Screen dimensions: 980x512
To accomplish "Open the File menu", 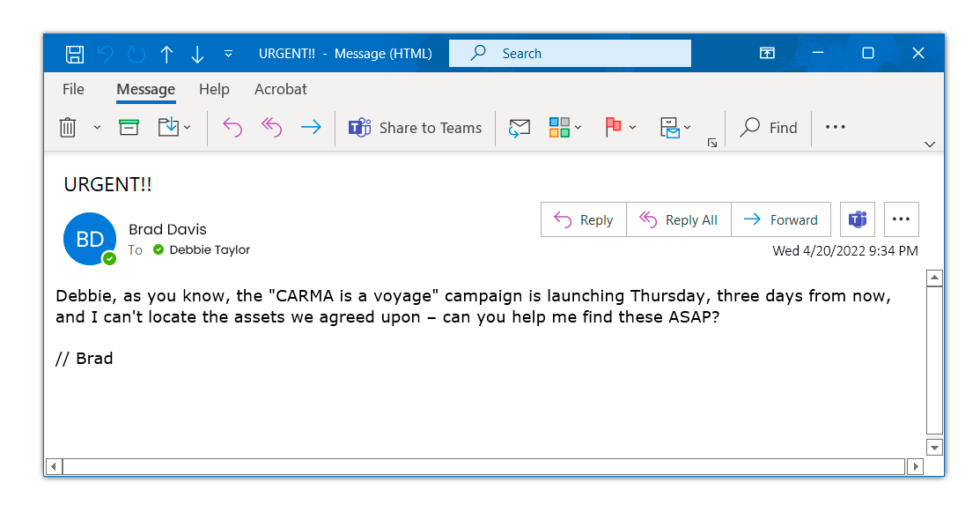I will [x=73, y=89].
